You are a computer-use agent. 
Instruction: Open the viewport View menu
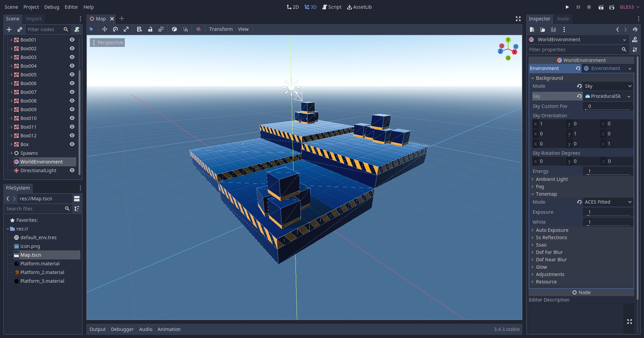(x=243, y=29)
